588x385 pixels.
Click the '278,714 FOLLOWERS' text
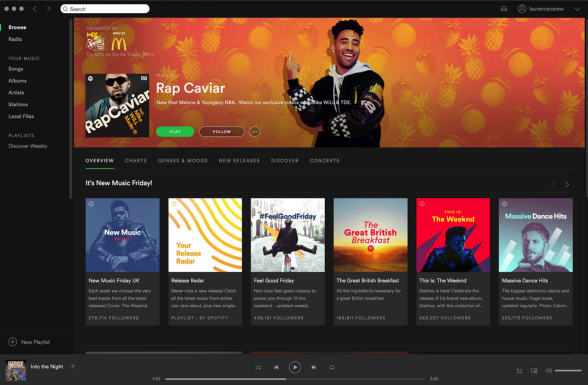(x=113, y=318)
